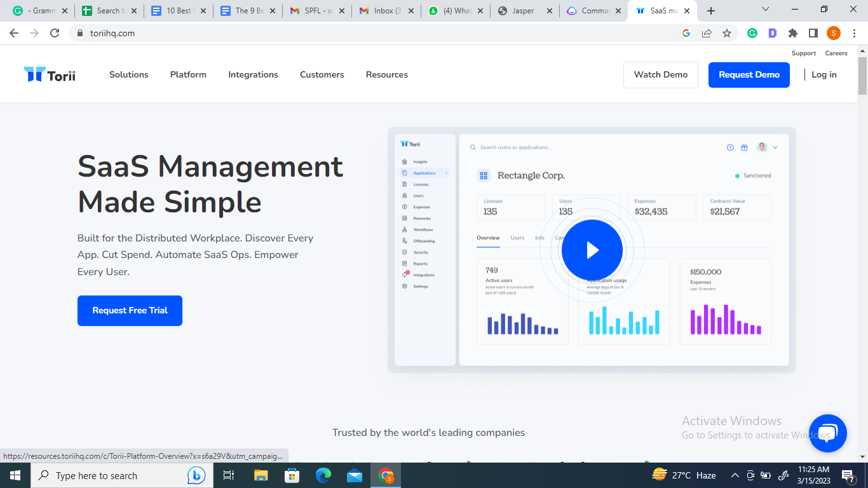Open the chat support widget bubble
Image resolution: width=868 pixels, height=488 pixels.
[827, 433]
